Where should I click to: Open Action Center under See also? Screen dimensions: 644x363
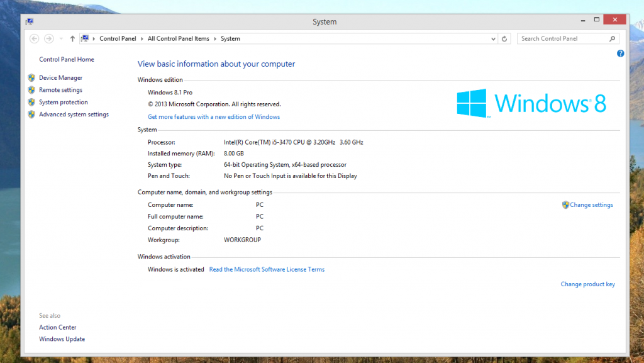(x=57, y=327)
